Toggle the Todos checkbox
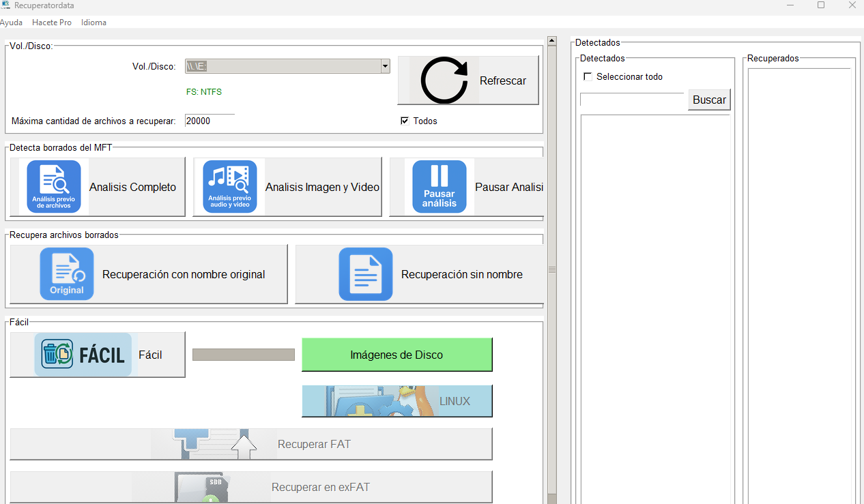The image size is (864, 504). [405, 121]
